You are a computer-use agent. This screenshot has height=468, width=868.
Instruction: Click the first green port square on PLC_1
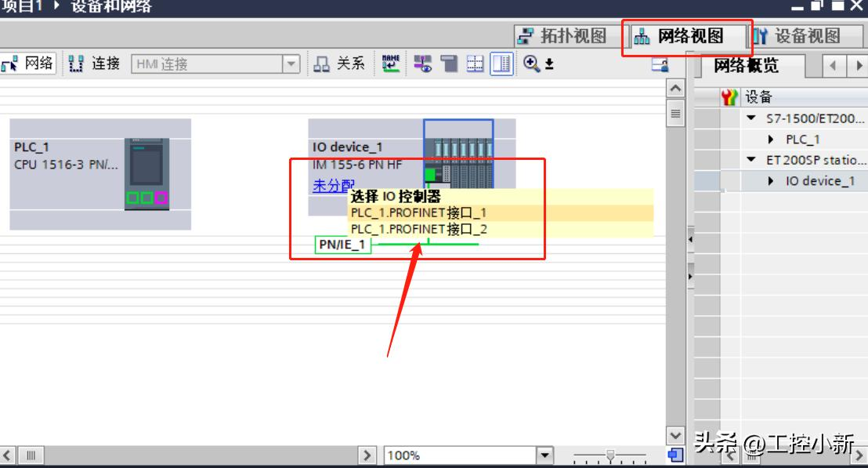click(133, 198)
